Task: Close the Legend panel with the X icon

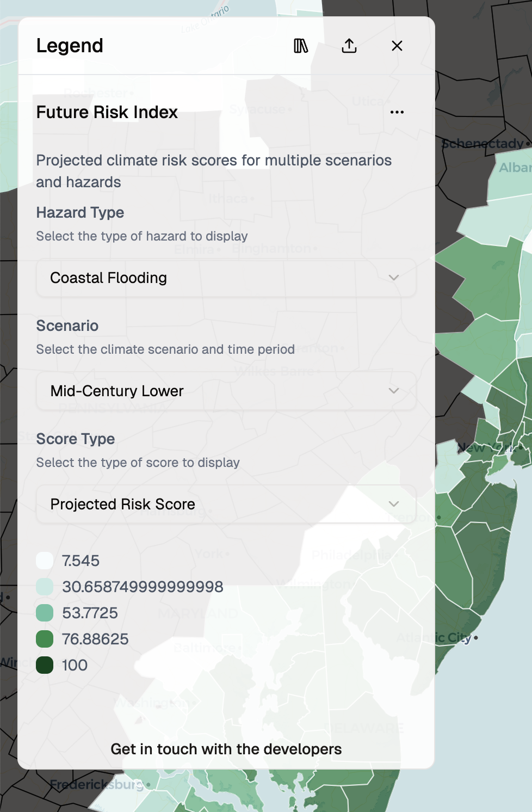Action: 397,46
